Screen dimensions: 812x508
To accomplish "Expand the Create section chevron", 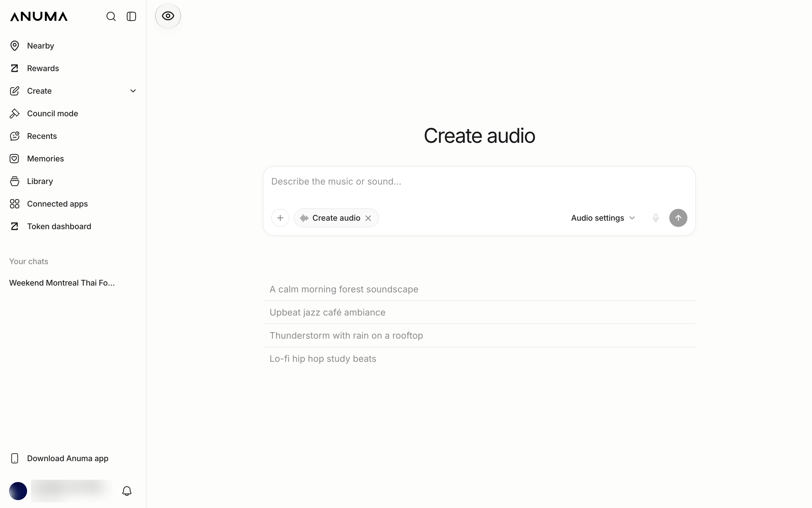I will [x=133, y=91].
